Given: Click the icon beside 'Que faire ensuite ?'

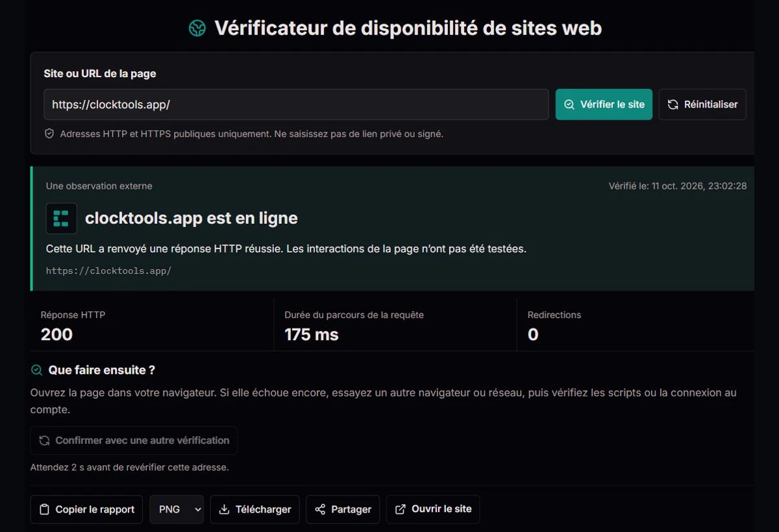Looking at the screenshot, I should (x=37, y=370).
